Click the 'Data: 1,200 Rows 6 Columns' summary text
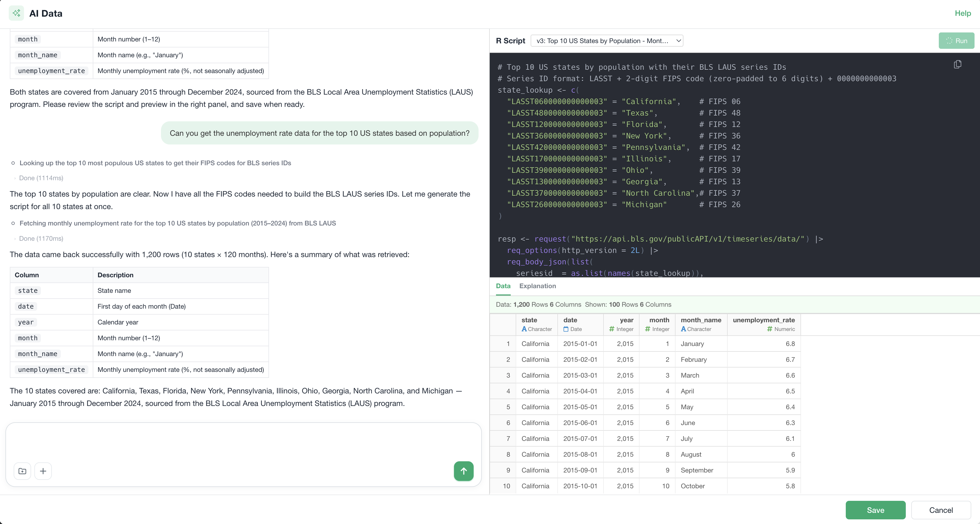Image resolution: width=980 pixels, height=524 pixels. [x=538, y=305]
